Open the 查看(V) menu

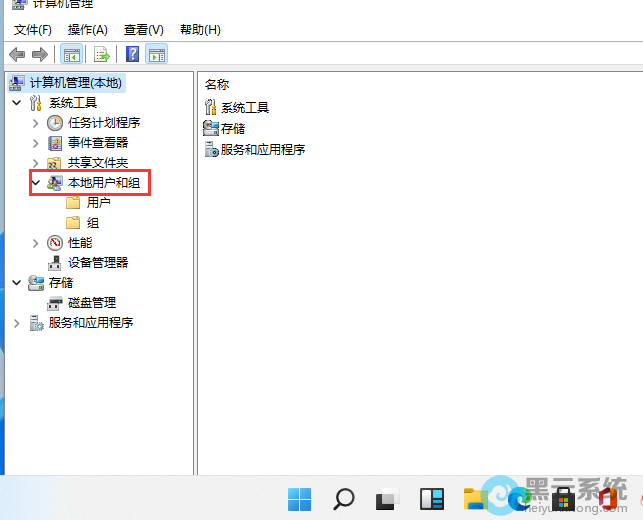pos(144,30)
